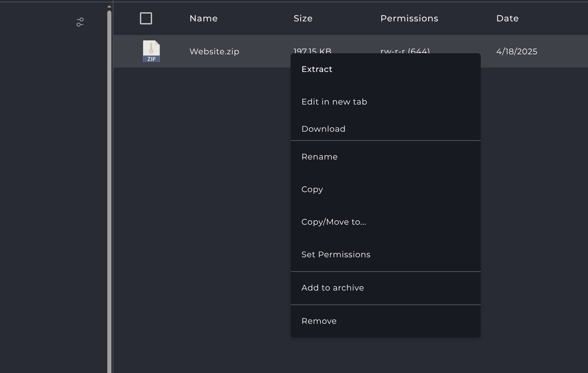The width and height of the screenshot is (588, 373).
Task: Select Add to archive menu item
Action: tap(332, 288)
